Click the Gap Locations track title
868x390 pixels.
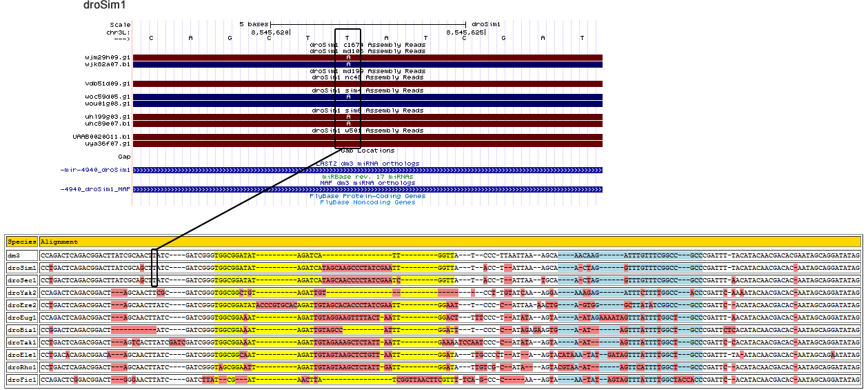367,150
